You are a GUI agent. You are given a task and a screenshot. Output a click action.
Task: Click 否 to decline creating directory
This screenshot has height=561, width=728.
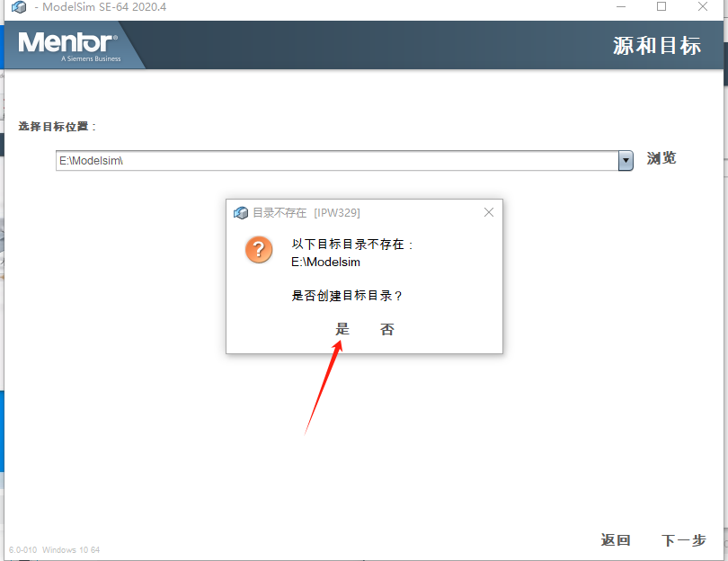tap(387, 329)
